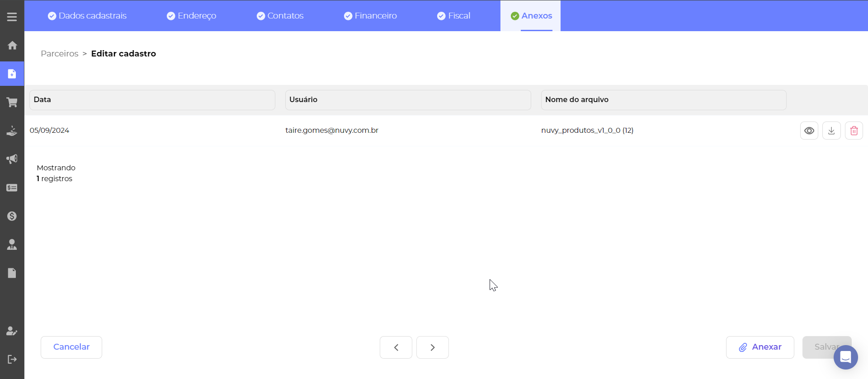The width and height of the screenshot is (868, 379).
Task: Open the megaphone marketing sidebar icon
Action: click(x=12, y=159)
